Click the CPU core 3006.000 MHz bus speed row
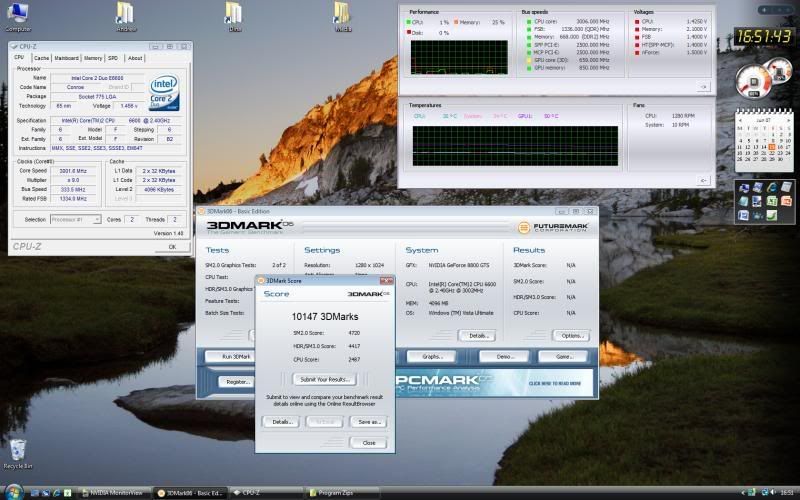This screenshot has height=500, width=800. click(568, 22)
